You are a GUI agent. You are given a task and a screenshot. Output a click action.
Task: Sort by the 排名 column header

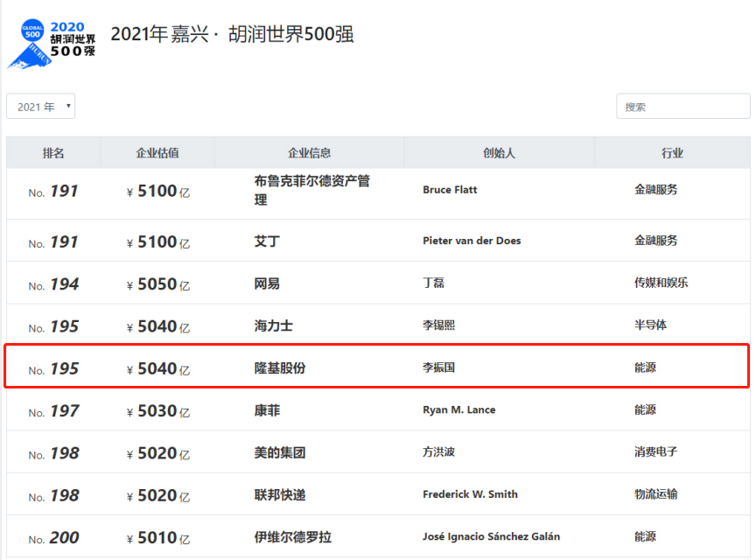[53, 153]
